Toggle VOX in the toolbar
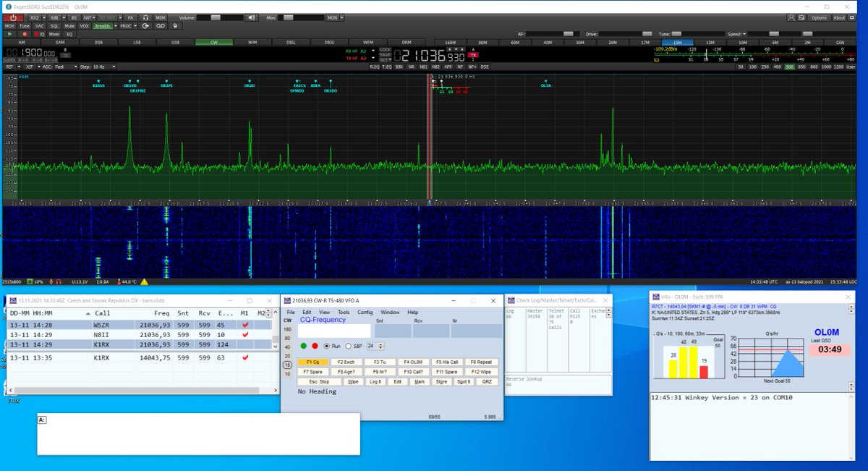 tap(84, 26)
